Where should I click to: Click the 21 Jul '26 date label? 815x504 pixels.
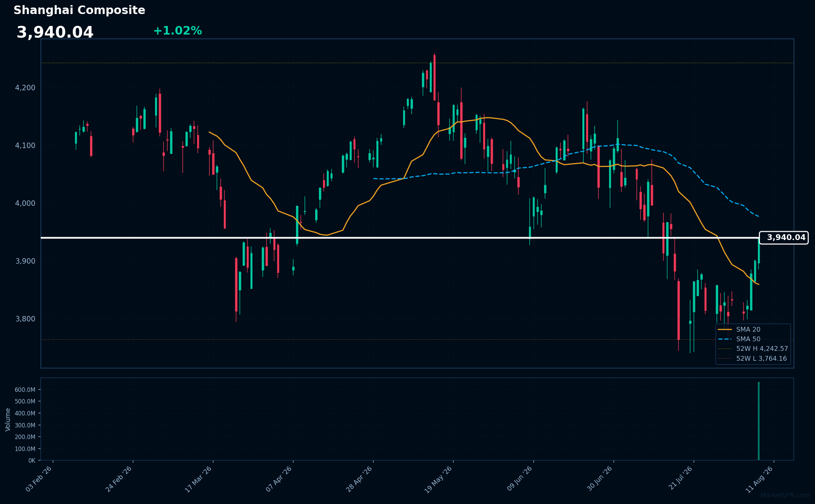[x=680, y=478]
